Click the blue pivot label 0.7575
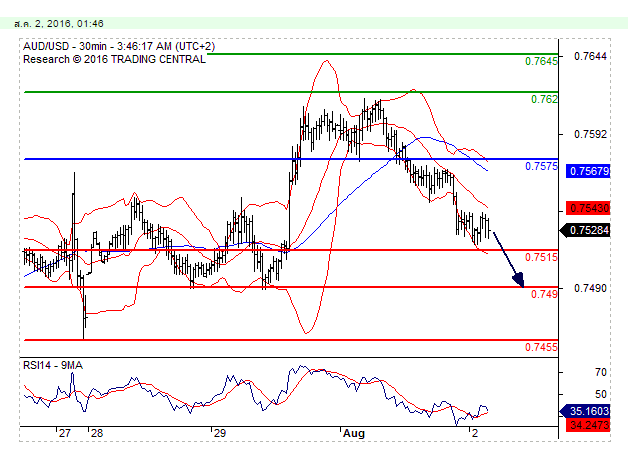 (x=541, y=166)
